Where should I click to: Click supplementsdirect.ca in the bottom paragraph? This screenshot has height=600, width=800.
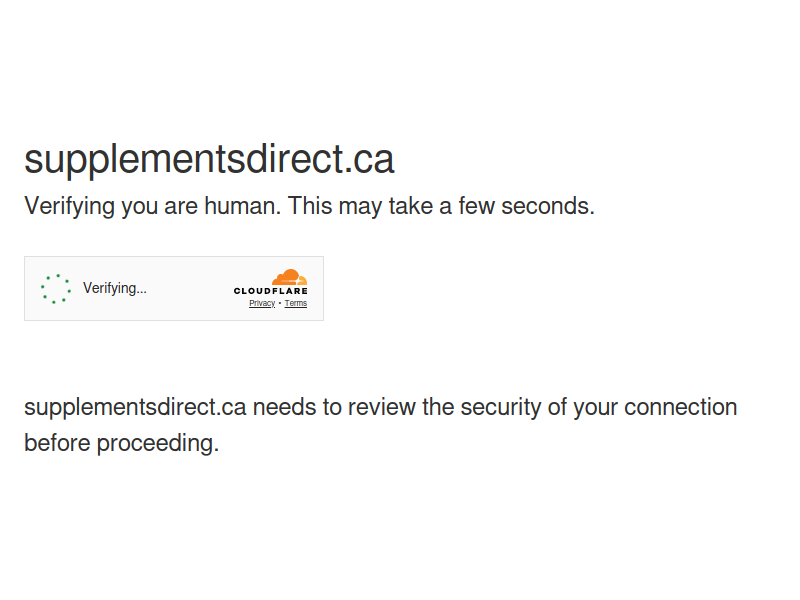coord(135,408)
